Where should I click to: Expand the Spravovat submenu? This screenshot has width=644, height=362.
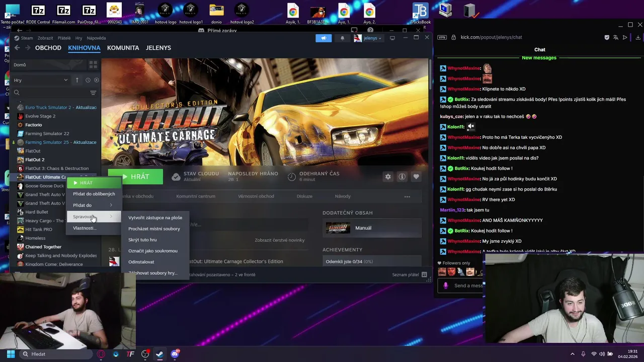click(94, 217)
